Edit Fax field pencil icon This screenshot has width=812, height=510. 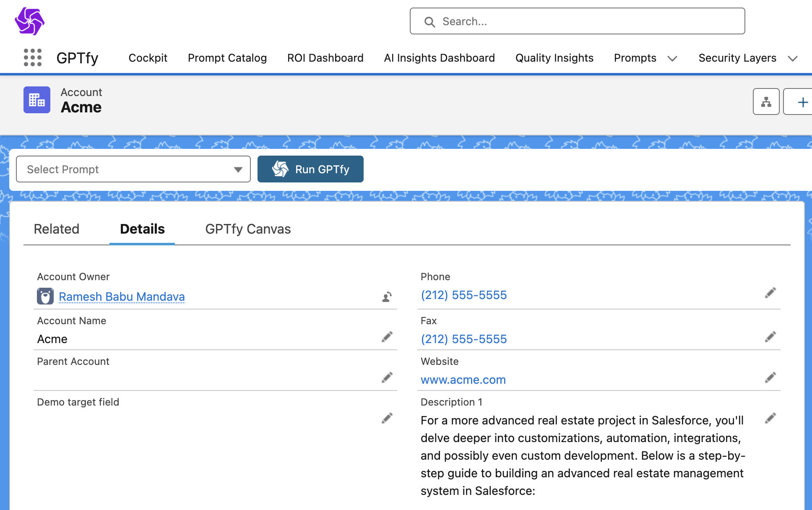click(x=770, y=337)
